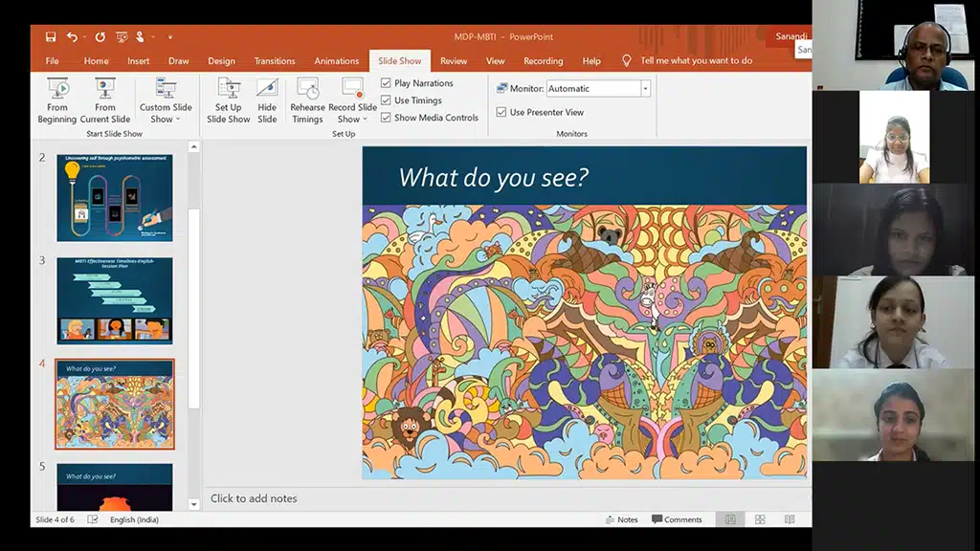Image resolution: width=980 pixels, height=551 pixels.
Task: Uncheck Play Narrations checkbox
Action: (387, 83)
